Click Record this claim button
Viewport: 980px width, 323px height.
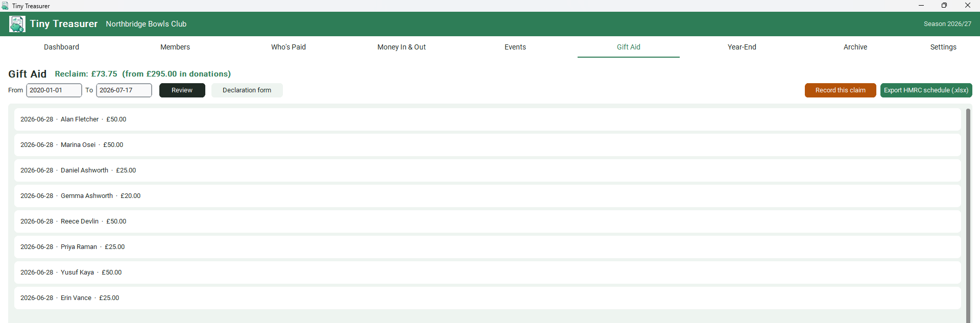[x=841, y=90]
